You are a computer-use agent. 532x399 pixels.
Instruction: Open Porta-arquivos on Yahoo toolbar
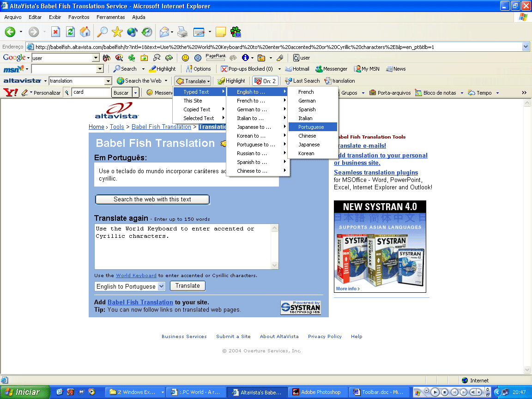point(390,93)
